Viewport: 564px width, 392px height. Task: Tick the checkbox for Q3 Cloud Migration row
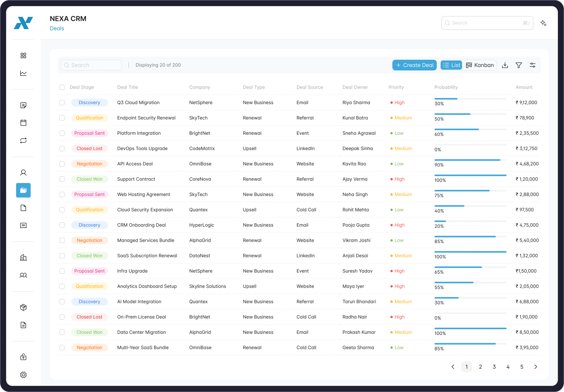click(62, 103)
